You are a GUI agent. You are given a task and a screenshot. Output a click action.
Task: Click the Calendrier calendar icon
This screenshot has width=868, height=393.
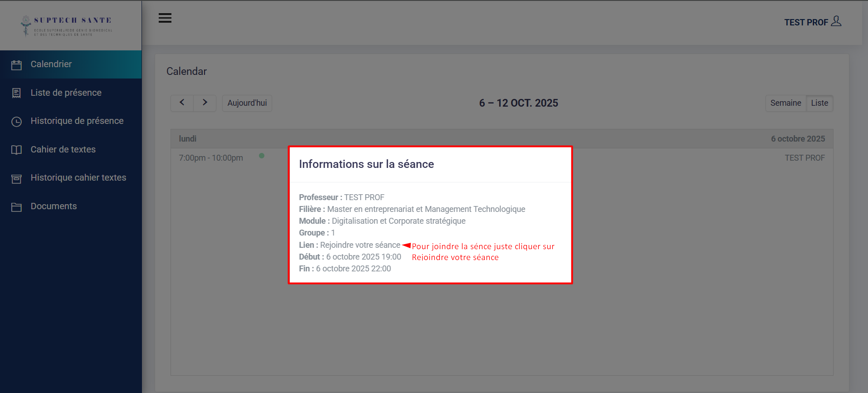tap(16, 65)
